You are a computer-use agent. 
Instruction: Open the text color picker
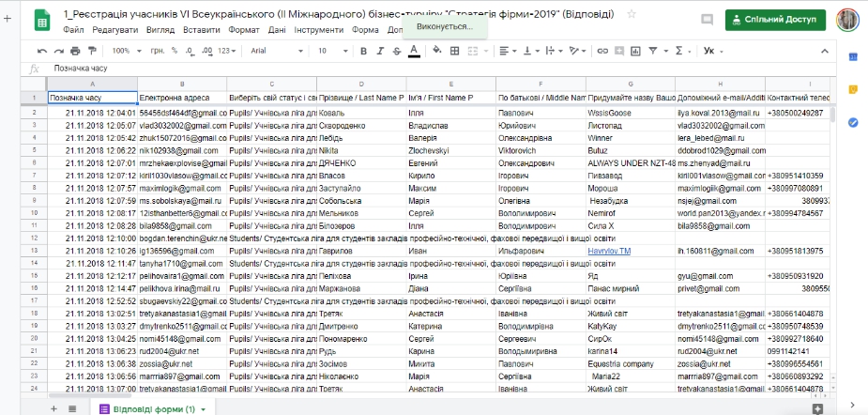pyautogui.click(x=413, y=51)
